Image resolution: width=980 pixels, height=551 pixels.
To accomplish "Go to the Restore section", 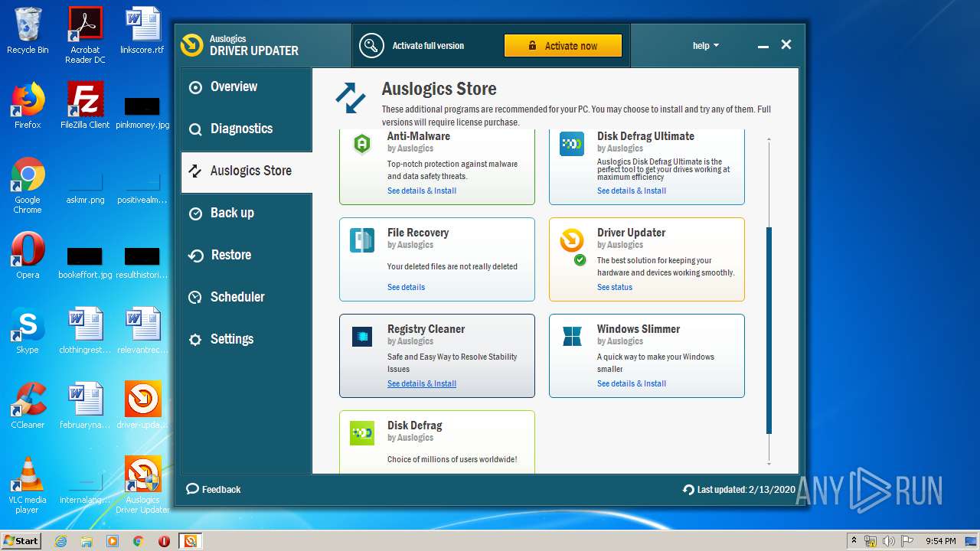I will pyautogui.click(x=246, y=255).
